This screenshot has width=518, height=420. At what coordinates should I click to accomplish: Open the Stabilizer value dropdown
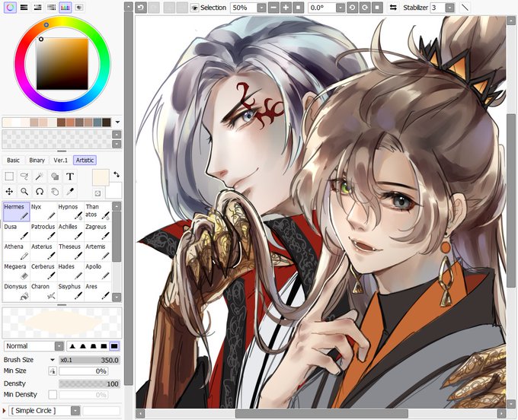click(x=449, y=8)
